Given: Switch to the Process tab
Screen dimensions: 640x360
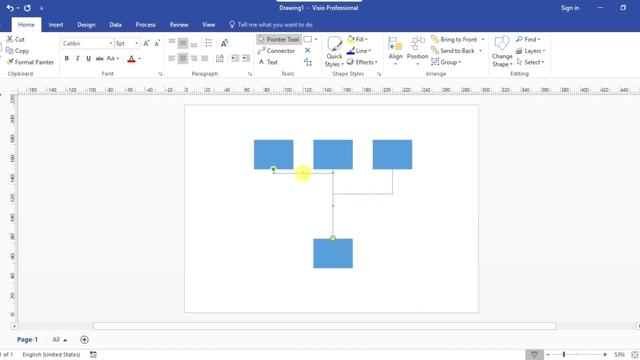Looking at the screenshot, I should pos(146,24).
